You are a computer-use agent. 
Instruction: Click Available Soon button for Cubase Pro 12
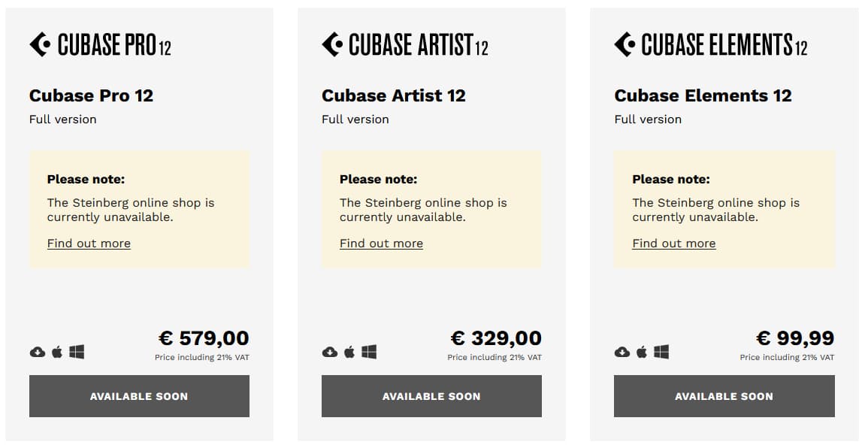140,396
